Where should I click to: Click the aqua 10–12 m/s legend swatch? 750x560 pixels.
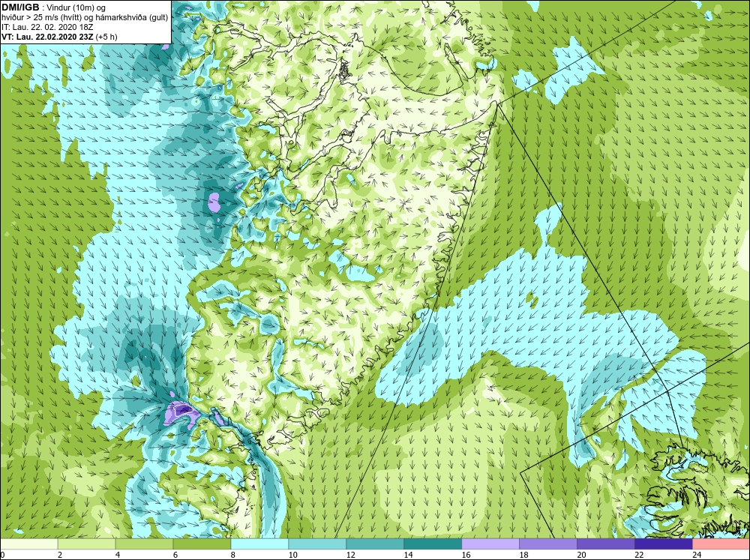[x=317, y=544]
